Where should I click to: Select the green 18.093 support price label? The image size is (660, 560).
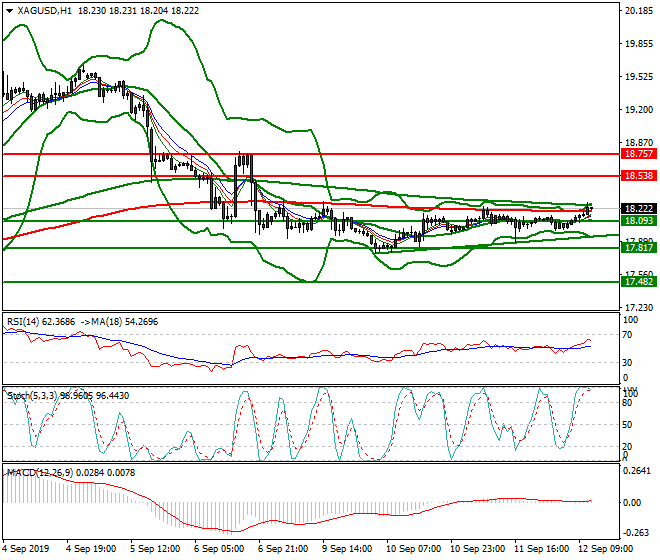point(639,221)
